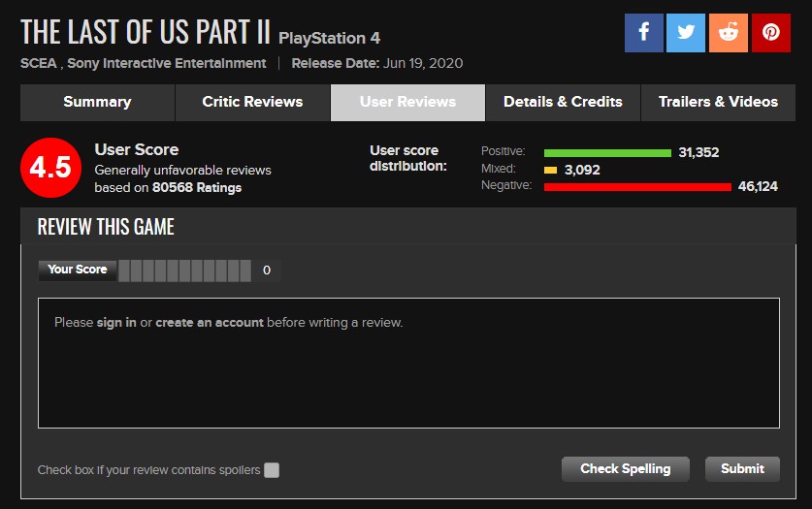Switch to Critic Reviews tab
812x509 pixels.
(x=252, y=103)
